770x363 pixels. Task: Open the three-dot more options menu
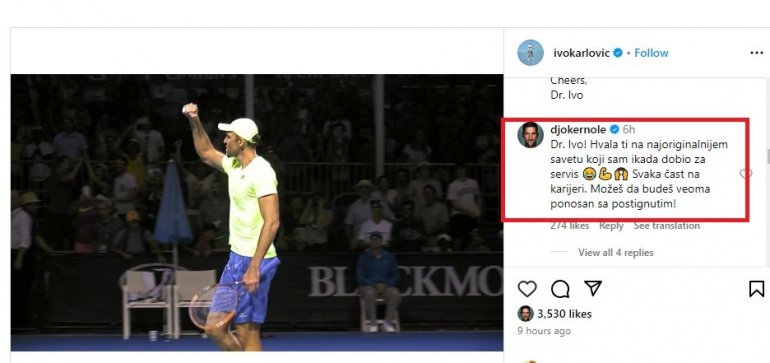757,53
